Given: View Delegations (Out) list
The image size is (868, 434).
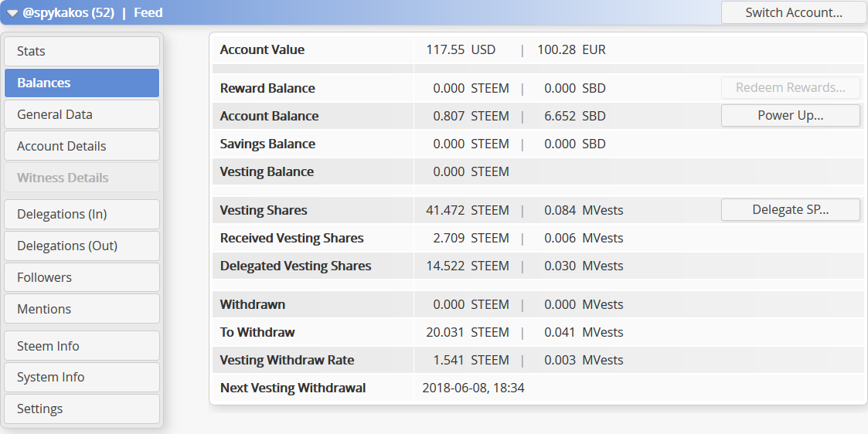Looking at the screenshot, I should (82, 246).
